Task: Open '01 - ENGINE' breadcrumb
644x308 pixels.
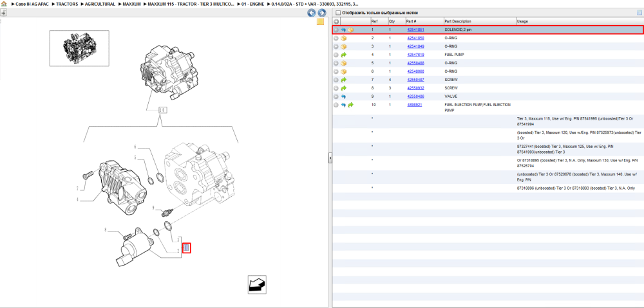Action: 252,4
